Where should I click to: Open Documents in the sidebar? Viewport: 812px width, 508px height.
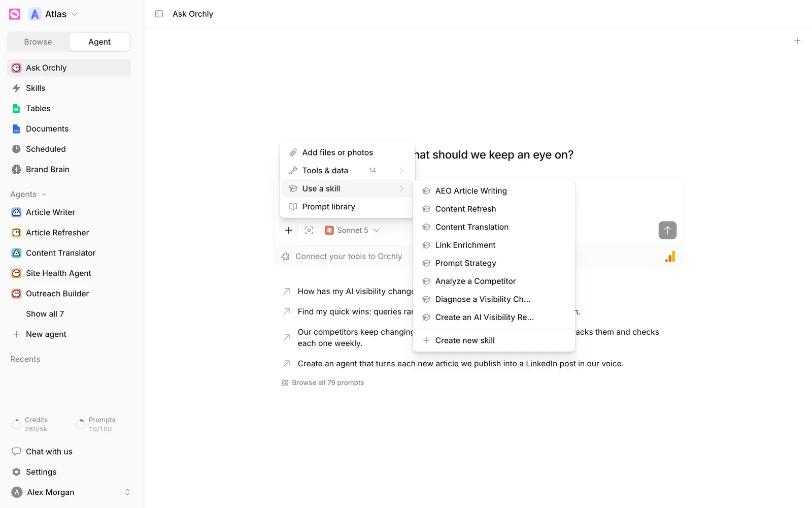click(x=69, y=129)
